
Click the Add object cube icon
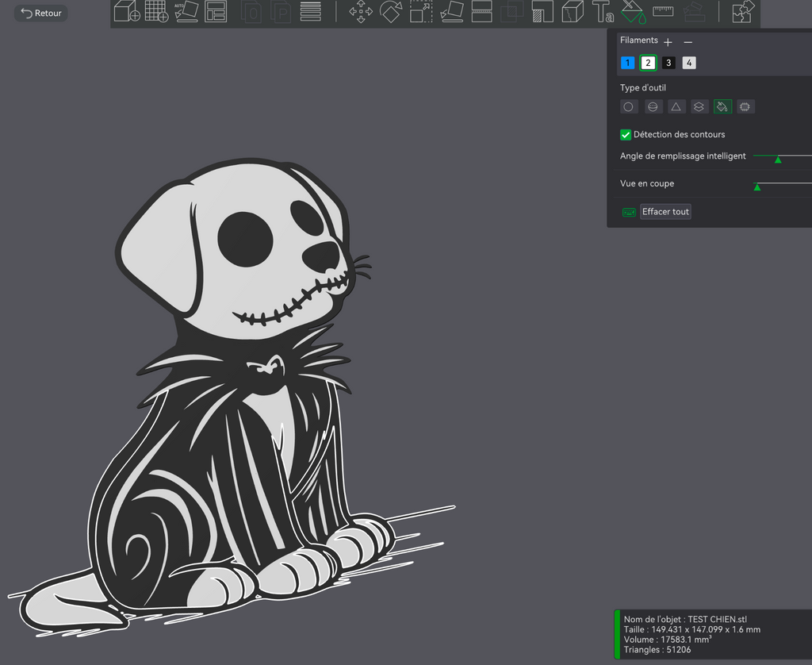[126, 11]
